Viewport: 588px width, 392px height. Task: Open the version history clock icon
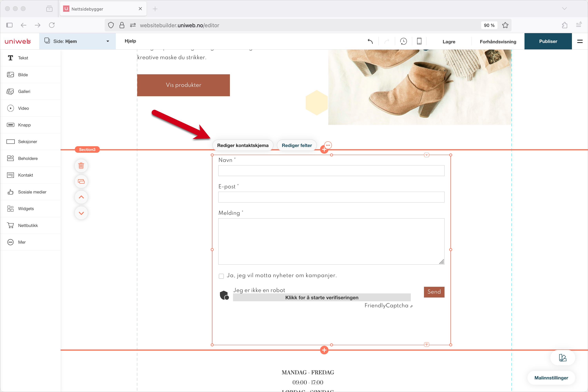pos(404,41)
